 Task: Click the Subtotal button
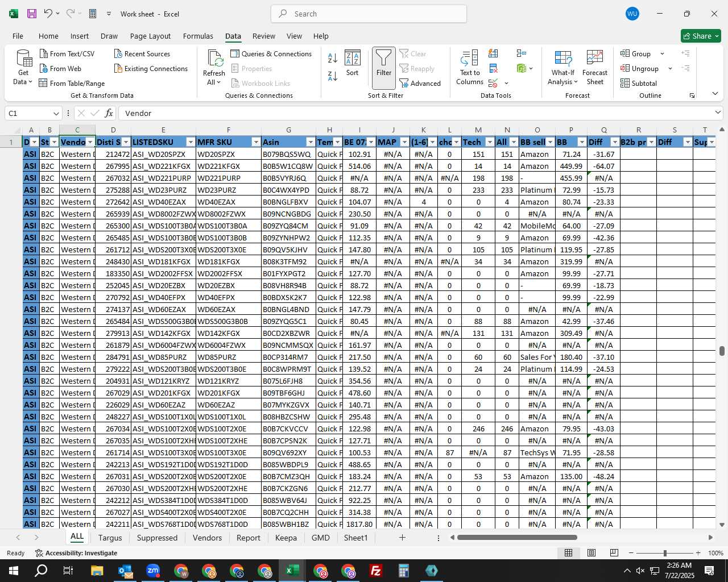[638, 83]
